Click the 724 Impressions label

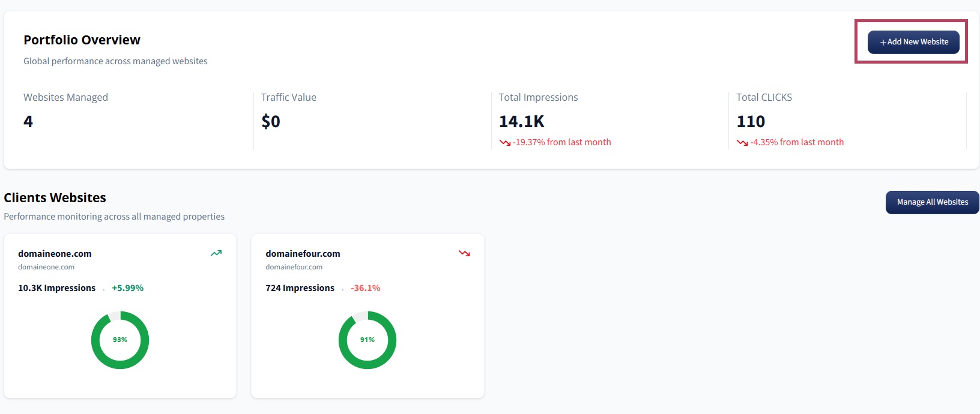click(x=300, y=288)
